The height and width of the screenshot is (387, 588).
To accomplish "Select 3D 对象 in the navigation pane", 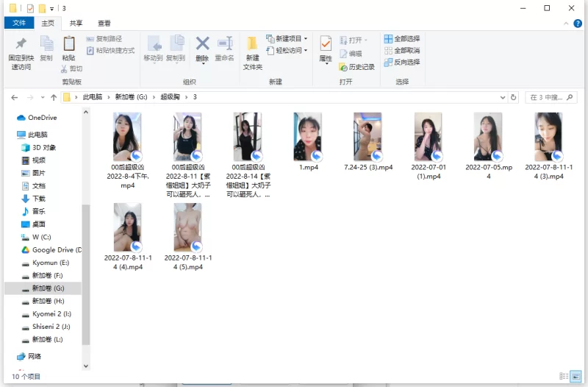I will pyautogui.click(x=39, y=148).
